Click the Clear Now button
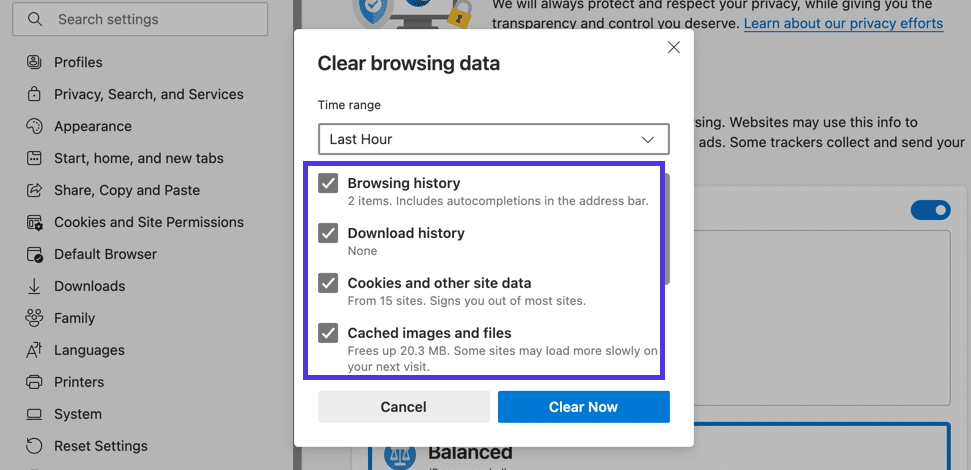971x470 pixels. tap(583, 407)
